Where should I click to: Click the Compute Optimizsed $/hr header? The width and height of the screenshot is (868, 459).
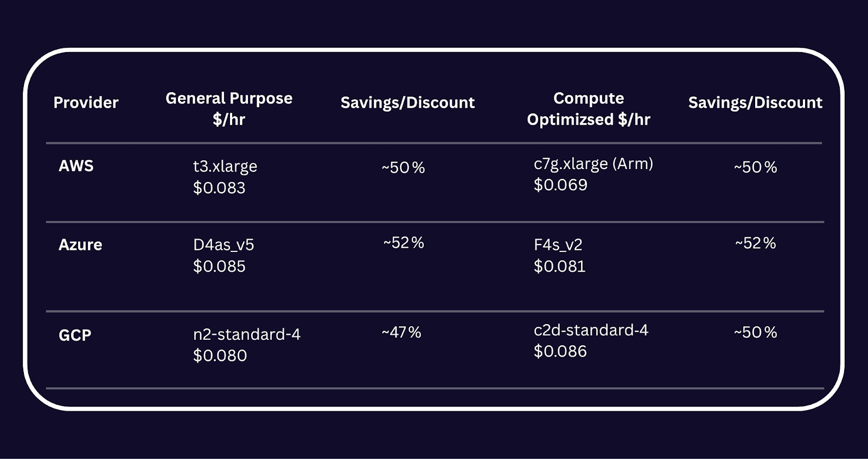point(588,108)
